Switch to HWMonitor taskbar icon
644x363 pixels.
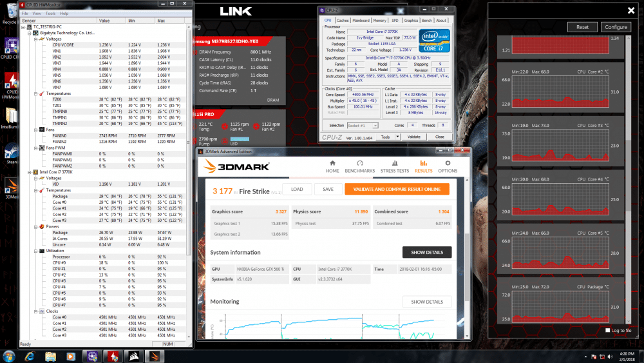pos(113,357)
